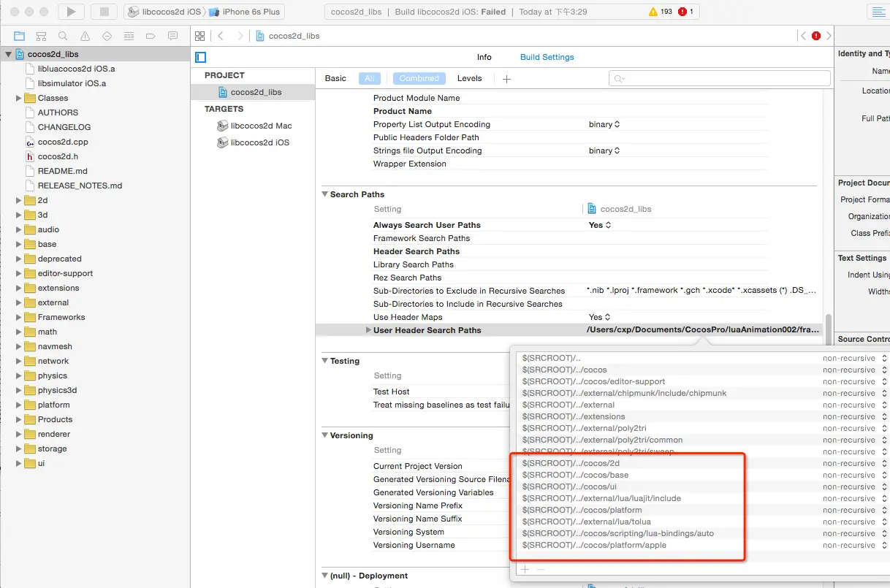Toggle the All settings filter

370,78
